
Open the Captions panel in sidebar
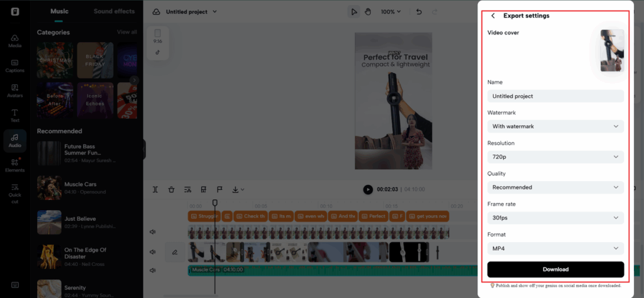pos(15,66)
